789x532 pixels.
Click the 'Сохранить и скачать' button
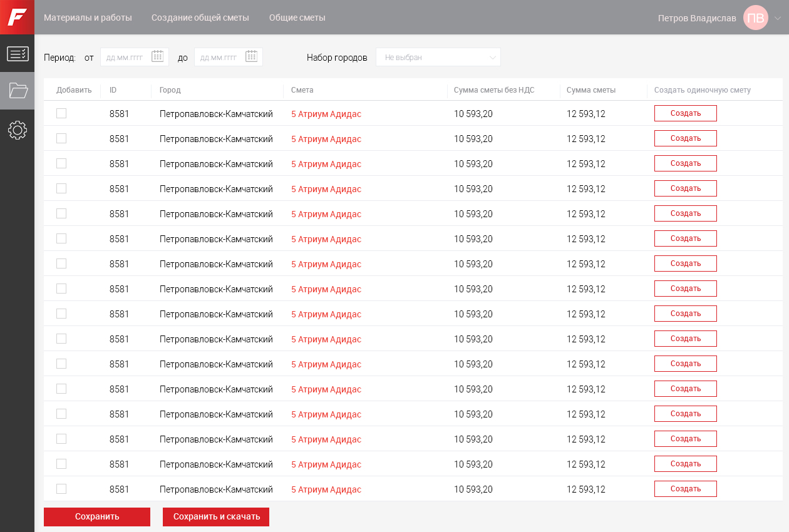pos(216,517)
